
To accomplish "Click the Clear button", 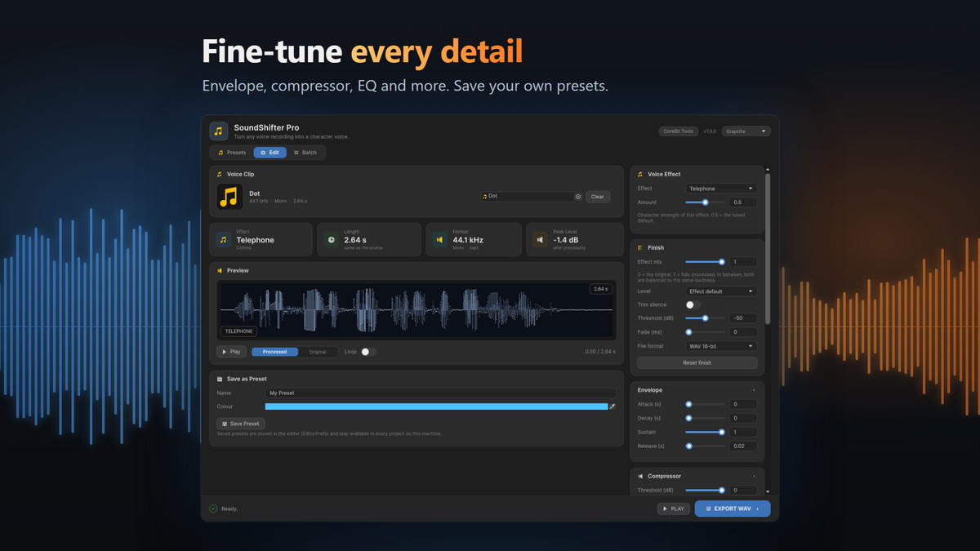I will coord(598,197).
